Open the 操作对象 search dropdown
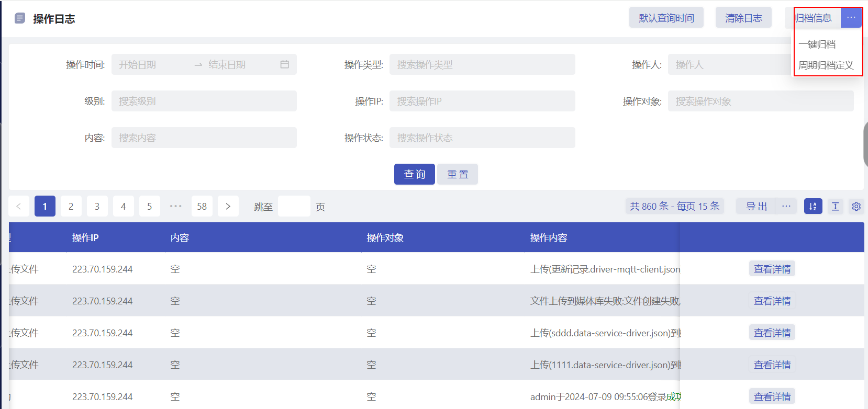The height and width of the screenshot is (409, 868). [761, 101]
